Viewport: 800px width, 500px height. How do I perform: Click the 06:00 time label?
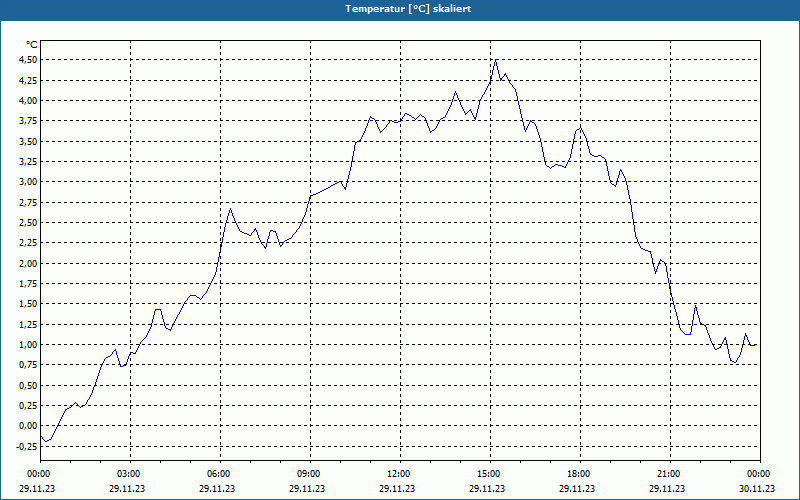[217, 474]
